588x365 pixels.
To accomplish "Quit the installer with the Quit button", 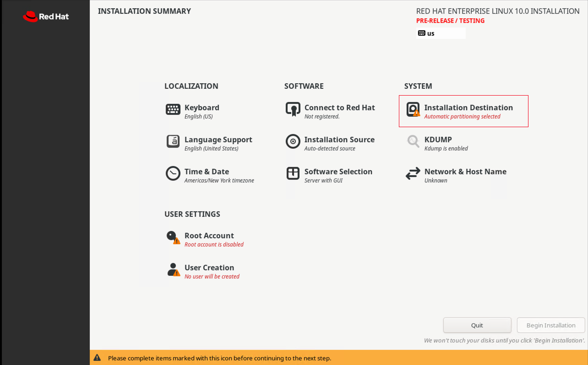I will click(477, 325).
